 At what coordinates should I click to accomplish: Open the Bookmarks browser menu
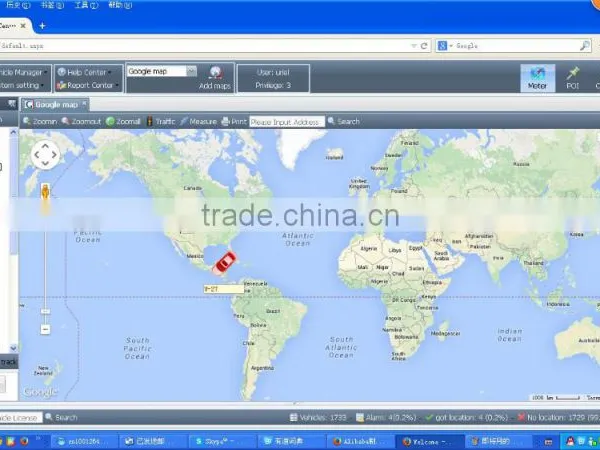pyautogui.click(x=52, y=5)
